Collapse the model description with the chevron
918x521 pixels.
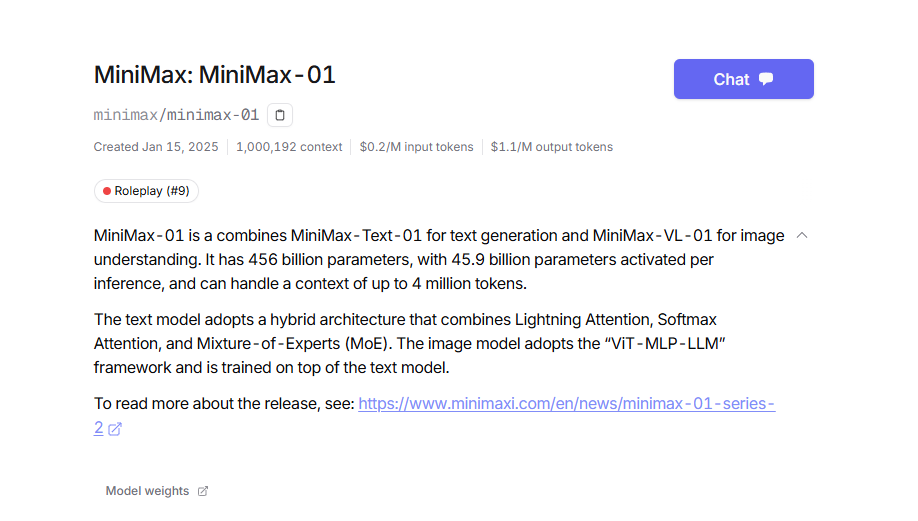point(802,235)
